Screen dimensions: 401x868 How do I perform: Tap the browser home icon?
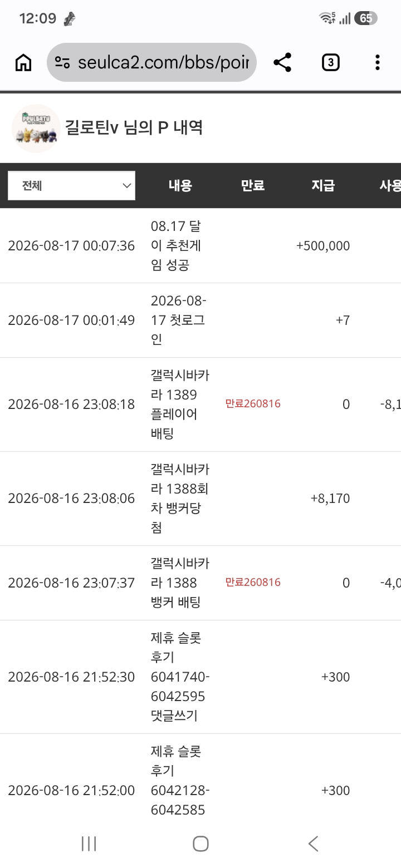pos(23,63)
